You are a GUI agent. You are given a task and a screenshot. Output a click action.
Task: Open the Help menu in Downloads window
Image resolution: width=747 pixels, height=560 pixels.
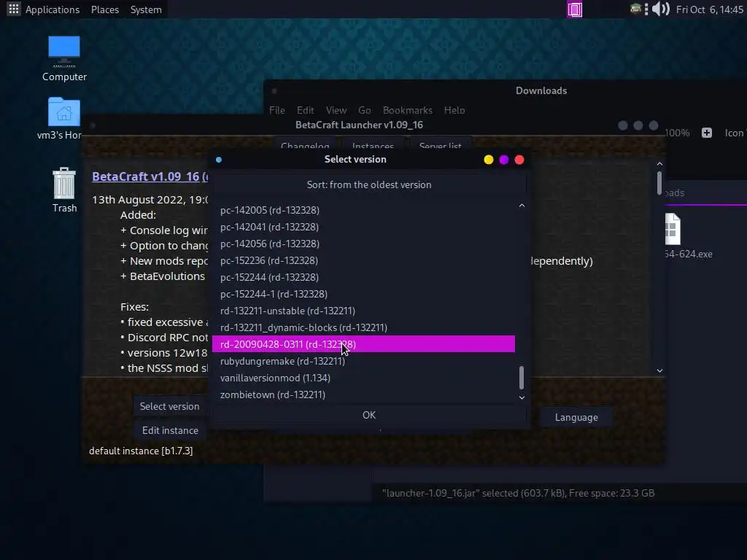454,110
